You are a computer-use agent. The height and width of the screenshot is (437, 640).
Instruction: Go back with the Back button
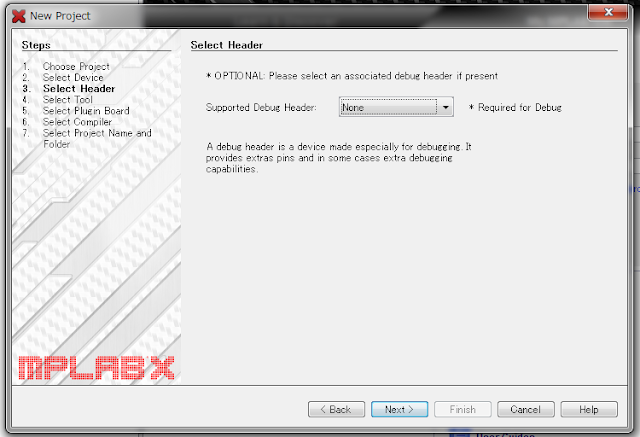pos(336,409)
